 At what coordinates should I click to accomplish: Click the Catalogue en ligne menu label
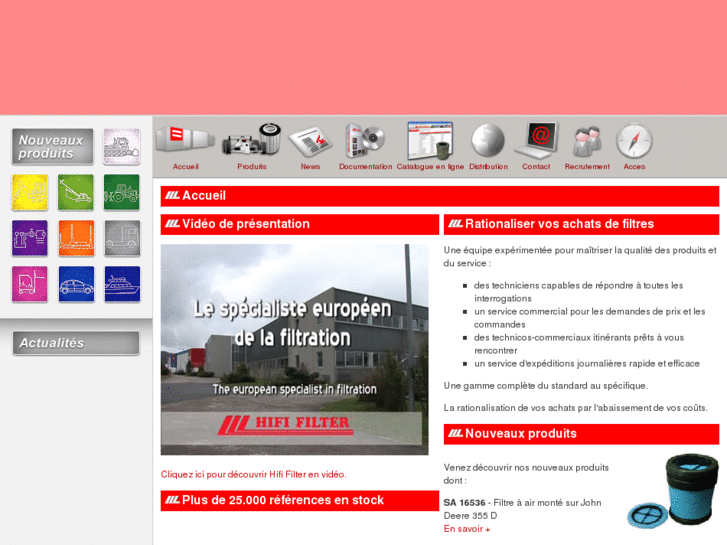tap(430, 167)
